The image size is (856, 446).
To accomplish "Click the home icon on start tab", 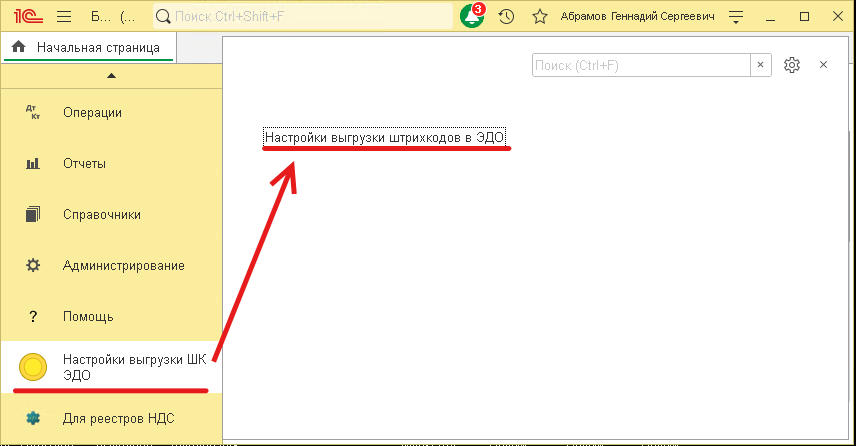I will (19, 47).
